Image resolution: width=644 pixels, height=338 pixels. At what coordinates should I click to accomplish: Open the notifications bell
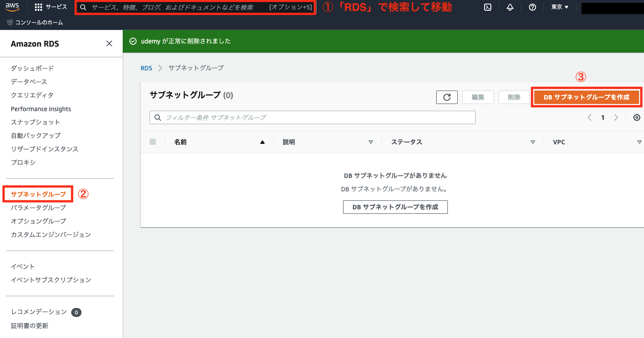click(x=510, y=7)
